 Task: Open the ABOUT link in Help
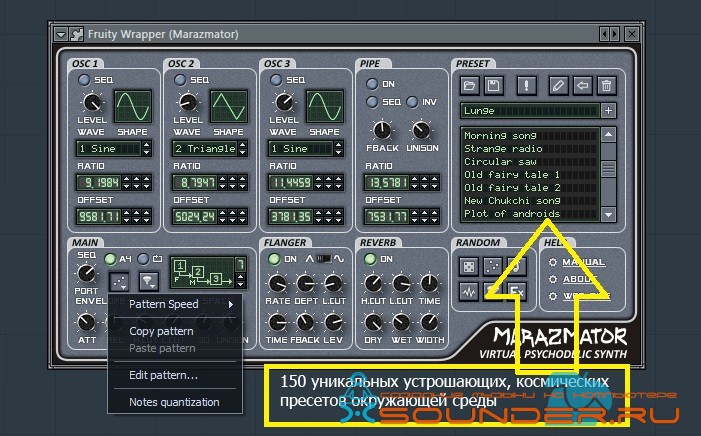580,279
